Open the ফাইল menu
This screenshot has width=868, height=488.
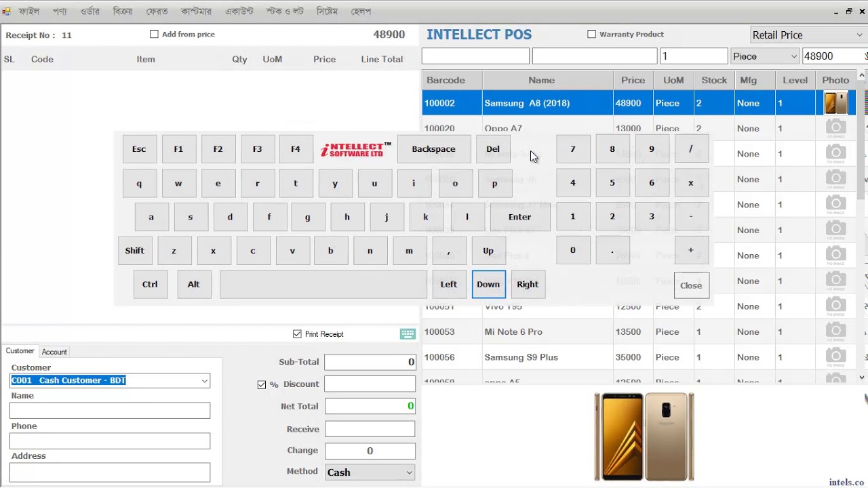click(x=29, y=12)
